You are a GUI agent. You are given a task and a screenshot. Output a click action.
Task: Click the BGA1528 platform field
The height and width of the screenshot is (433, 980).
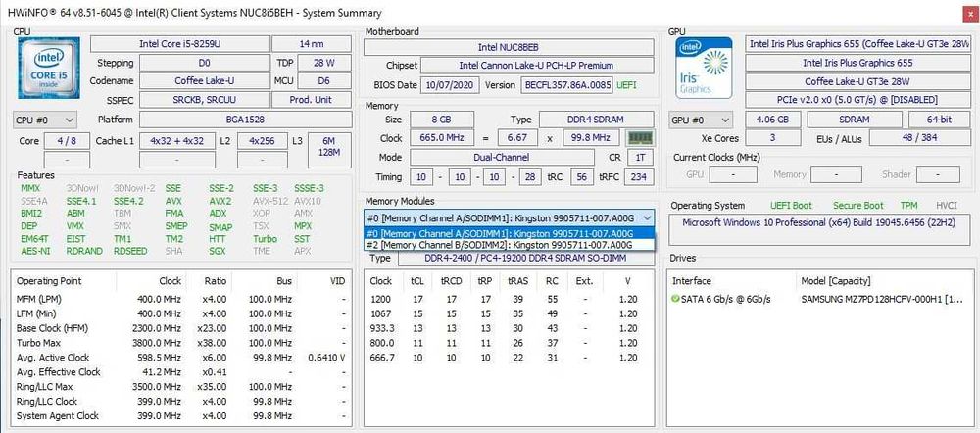tap(246, 120)
